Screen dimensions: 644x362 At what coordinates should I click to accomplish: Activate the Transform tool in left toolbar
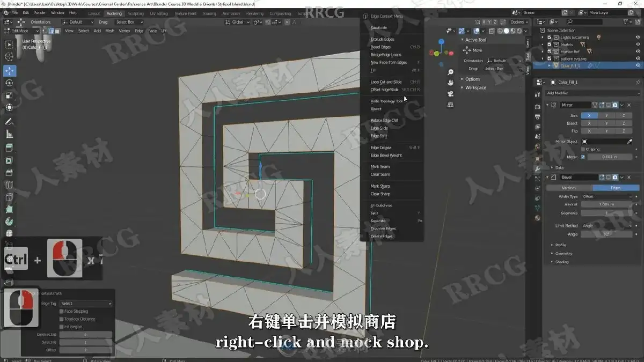(x=10, y=108)
